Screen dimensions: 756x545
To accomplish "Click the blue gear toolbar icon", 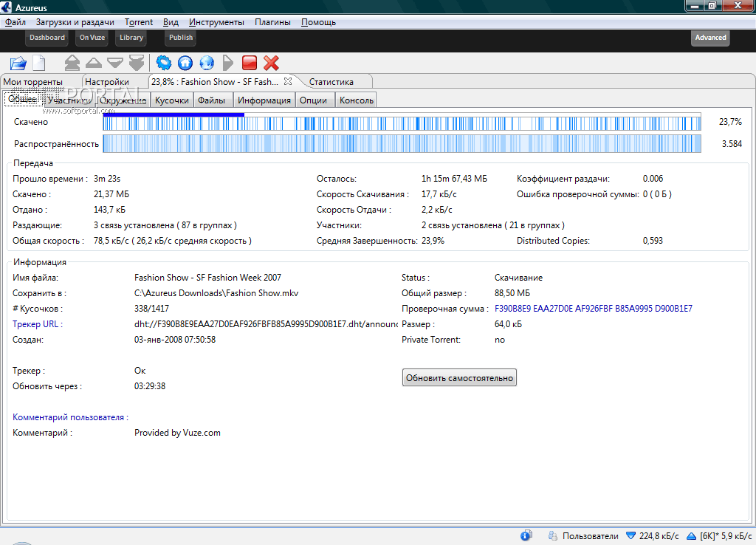I will (x=163, y=63).
